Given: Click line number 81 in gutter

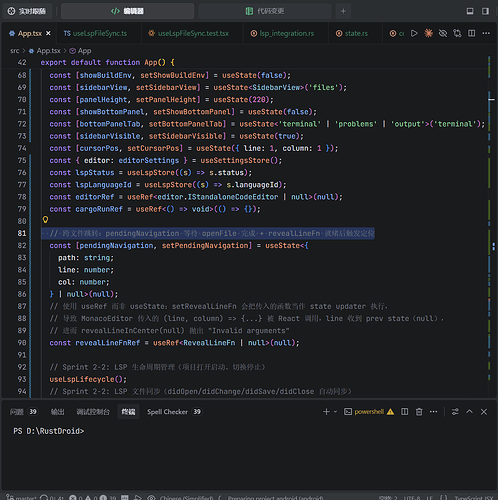Looking at the screenshot, I should tap(22, 233).
